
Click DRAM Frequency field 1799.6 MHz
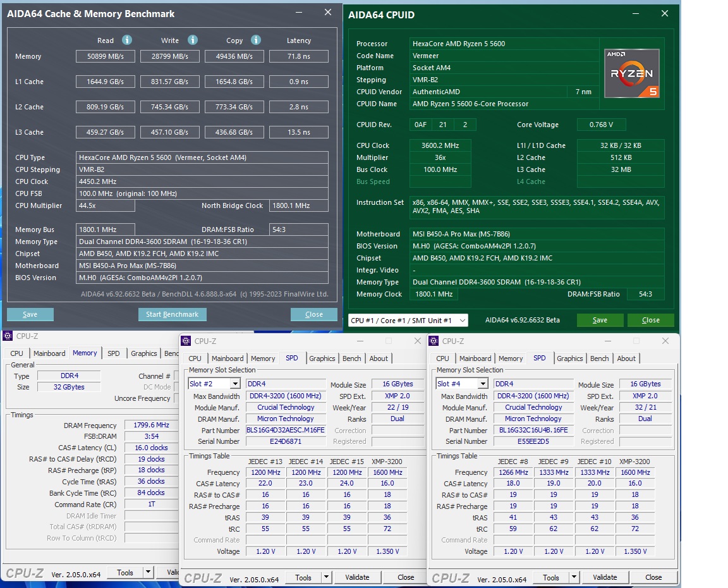pos(152,425)
